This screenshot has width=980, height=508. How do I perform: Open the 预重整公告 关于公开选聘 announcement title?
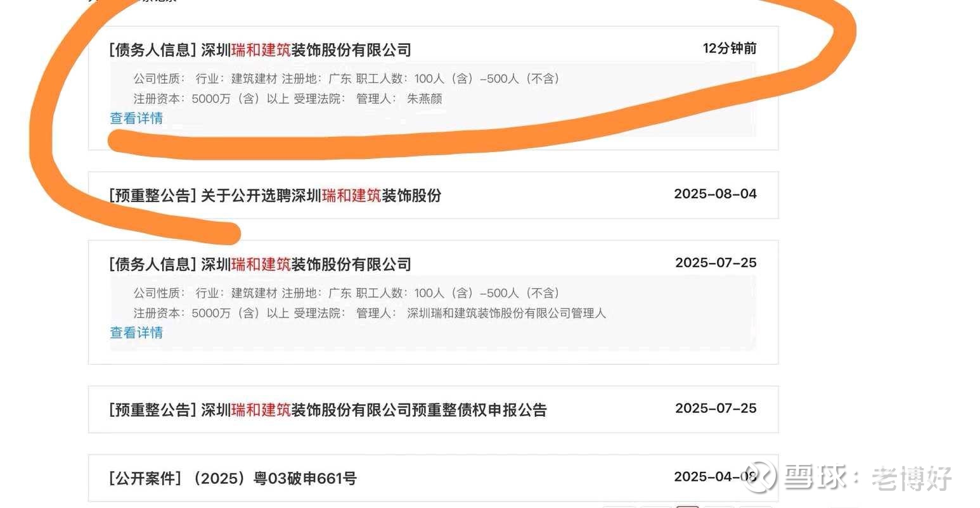[x=275, y=196]
